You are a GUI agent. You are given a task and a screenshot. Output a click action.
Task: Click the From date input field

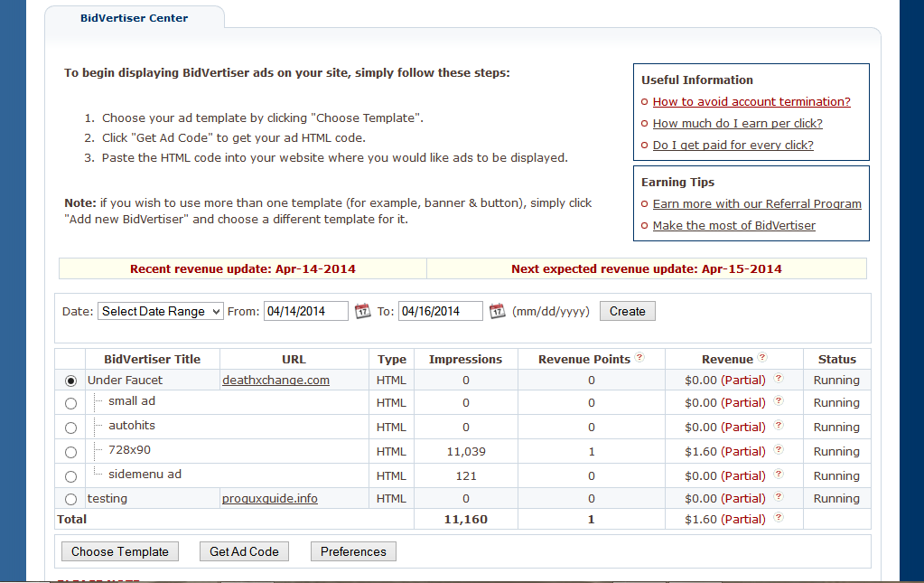306,311
